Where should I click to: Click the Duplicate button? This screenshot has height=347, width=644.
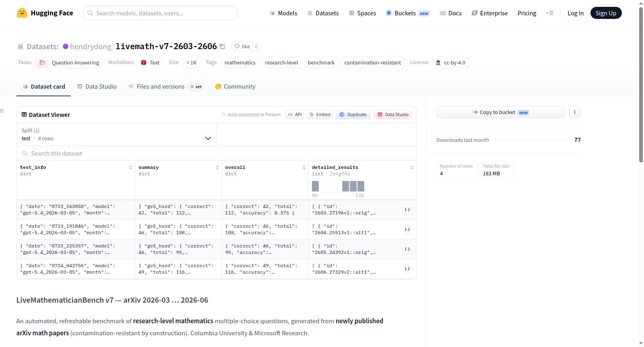point(353,114)
